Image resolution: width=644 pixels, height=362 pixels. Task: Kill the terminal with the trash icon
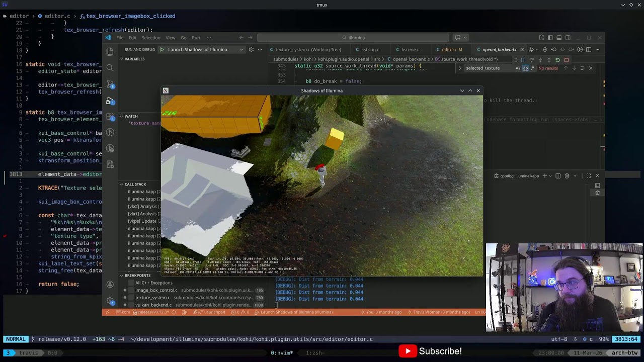point(567,176)
